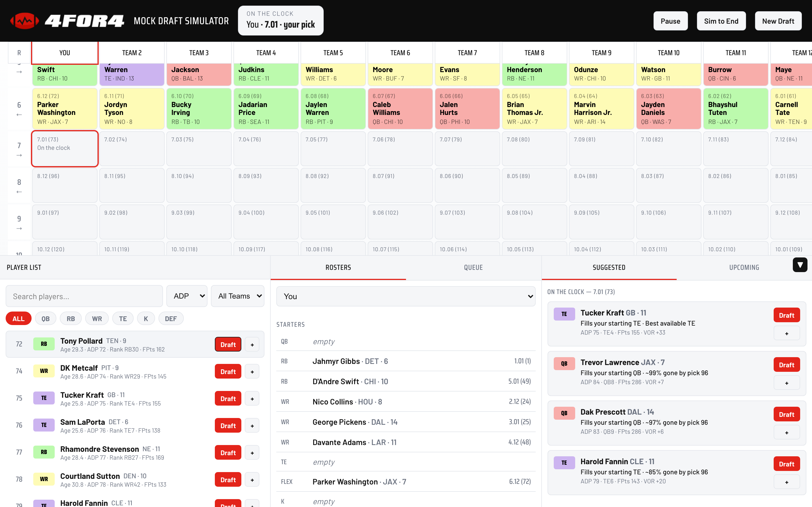
Task: Add Tony Pollard to queue with plus icon
Action: point(252,344)
